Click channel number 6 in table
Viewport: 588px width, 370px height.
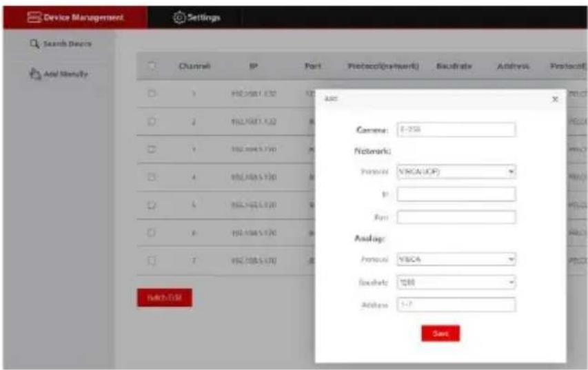(194, 233)
